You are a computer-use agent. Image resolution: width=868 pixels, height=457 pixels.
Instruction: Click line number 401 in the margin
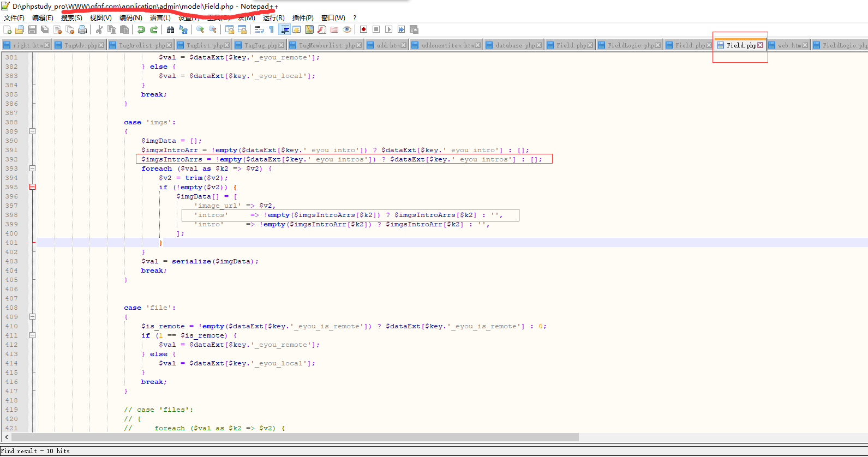pos(11,243)
